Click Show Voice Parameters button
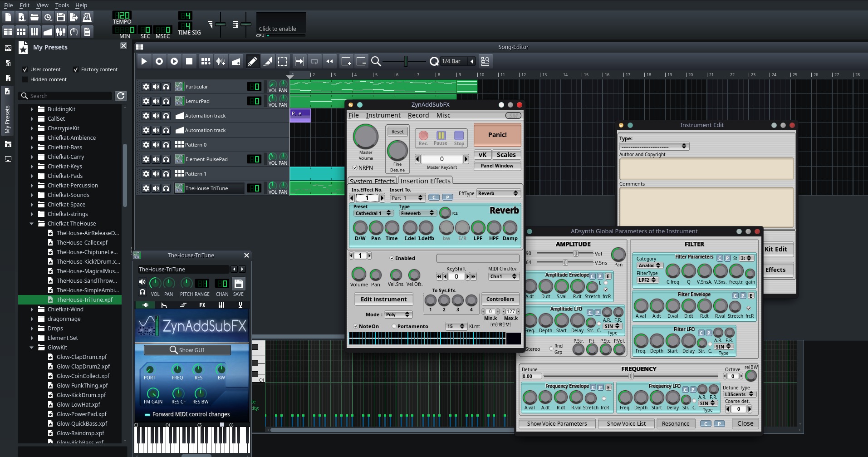The height and width of the screenshot is (457, 868). click(557, 423)
